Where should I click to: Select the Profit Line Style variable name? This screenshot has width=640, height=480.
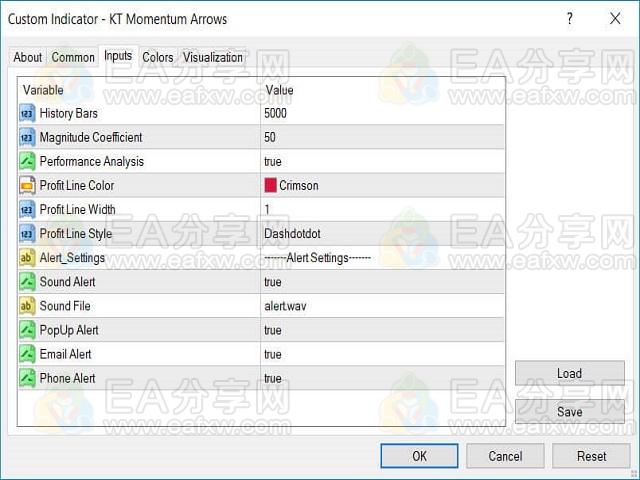point(76,234)
